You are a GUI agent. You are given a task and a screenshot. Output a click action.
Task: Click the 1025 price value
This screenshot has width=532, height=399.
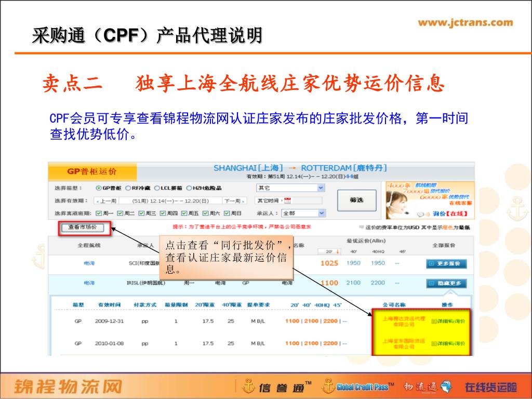[329, 263]
